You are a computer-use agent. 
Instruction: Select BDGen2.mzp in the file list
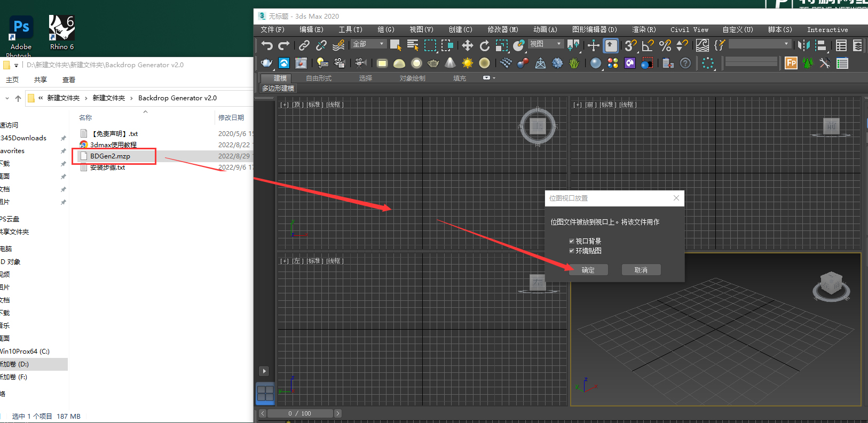pyautogui.click(x=110, y=156)
